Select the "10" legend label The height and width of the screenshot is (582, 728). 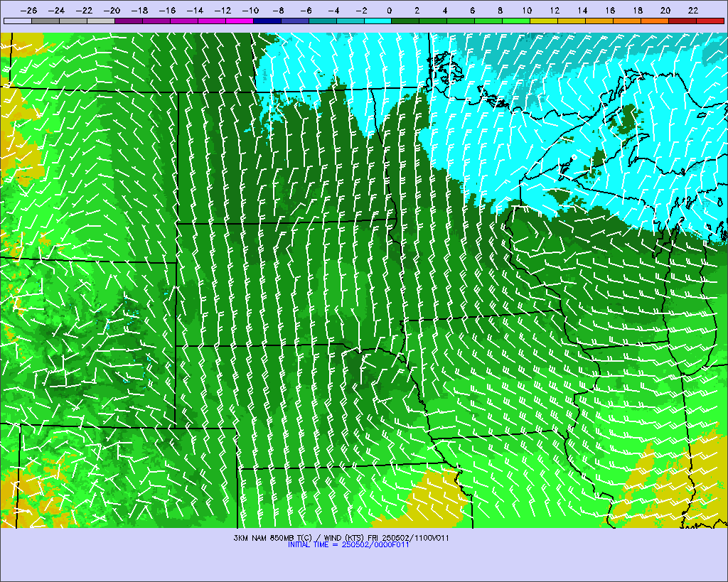pos(527,10)
